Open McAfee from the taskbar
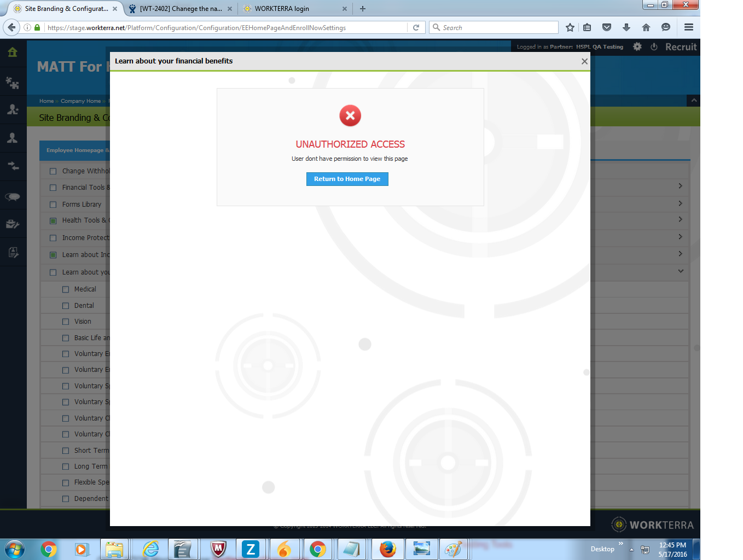The image size is (743, 560). coord(218,549)
